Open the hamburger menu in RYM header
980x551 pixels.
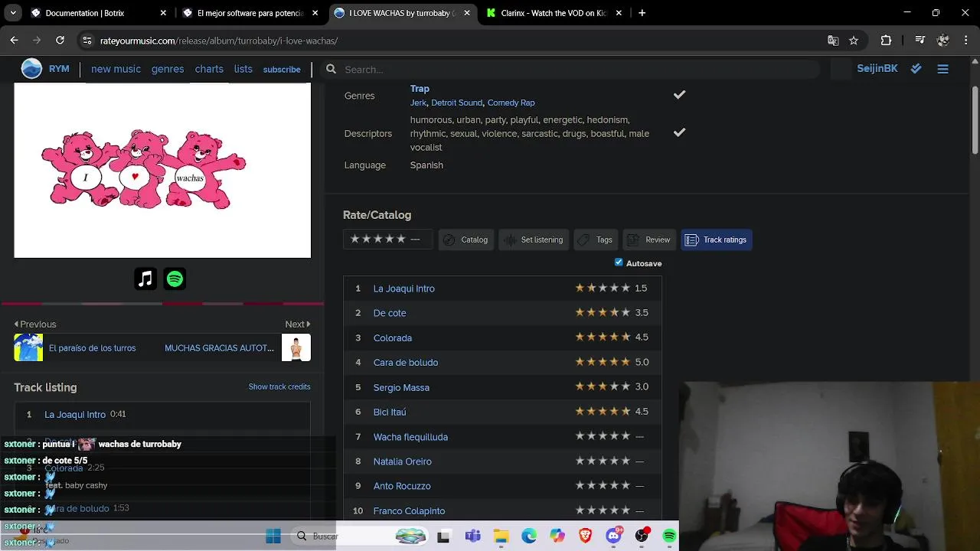pos(942,69)
